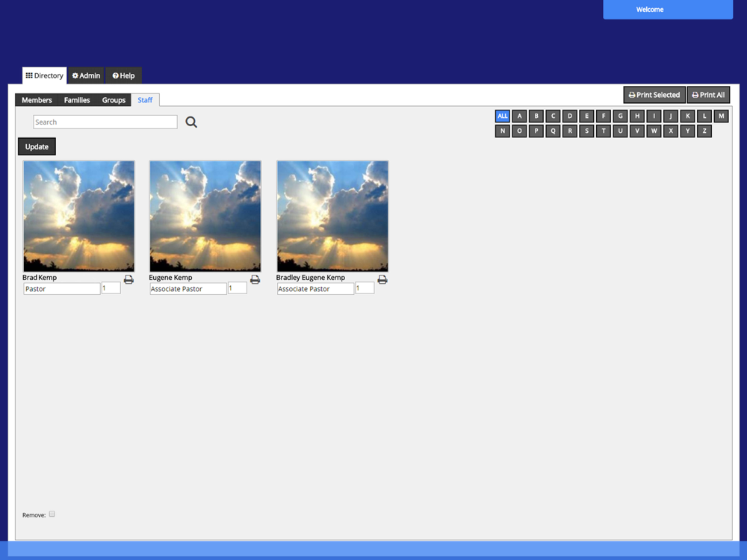The height and width of the screenshot is (560, 747).
Task: Filter staff by letter O
Action: 519,131
